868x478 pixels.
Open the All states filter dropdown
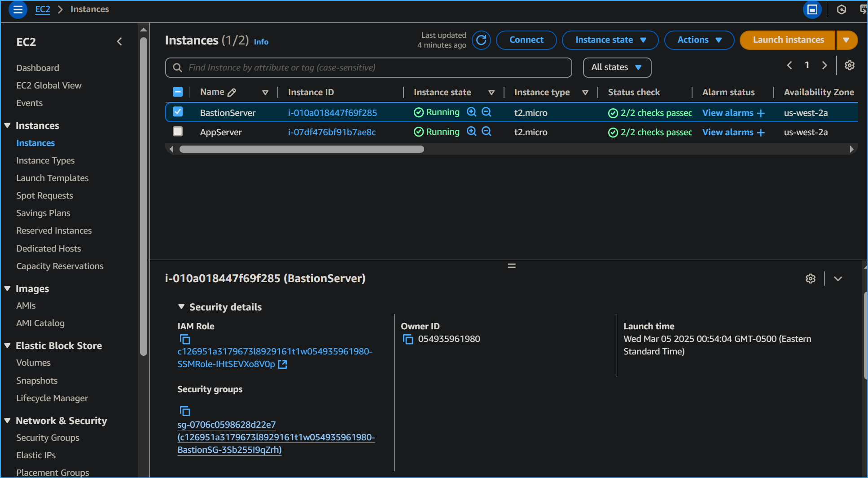[x=617, y=67]
